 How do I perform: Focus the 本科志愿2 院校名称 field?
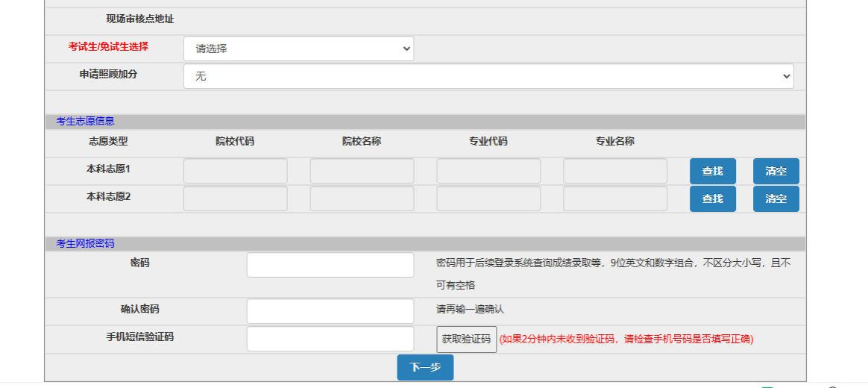click(362, 198)
